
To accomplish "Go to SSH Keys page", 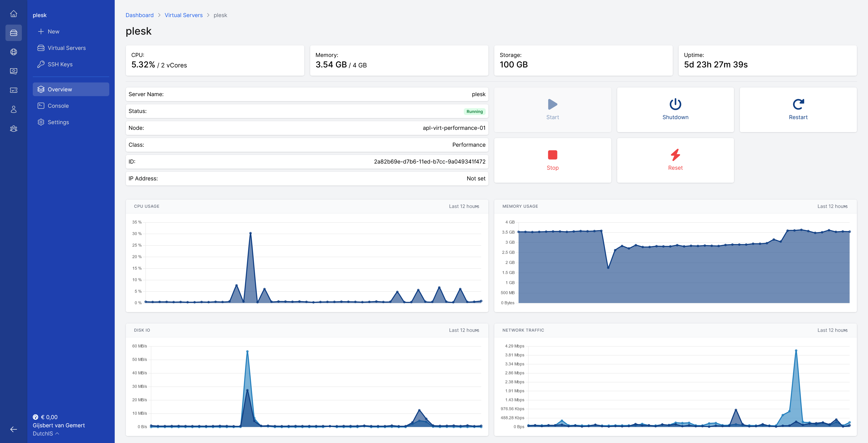I will [x=60, y=64].
